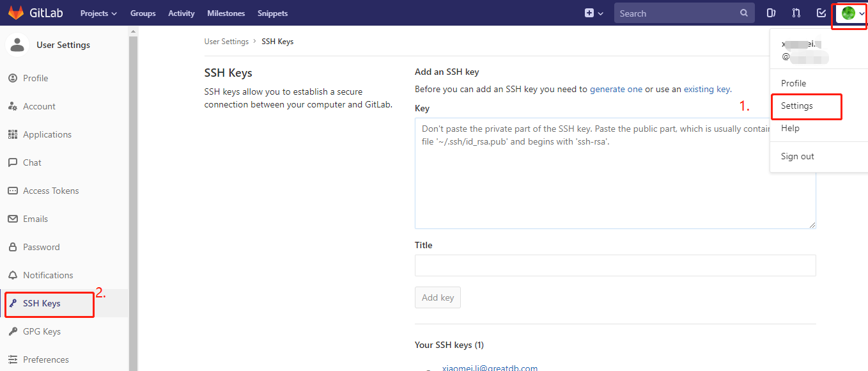
Task: Click the generate one link
Action: (616, 89)
